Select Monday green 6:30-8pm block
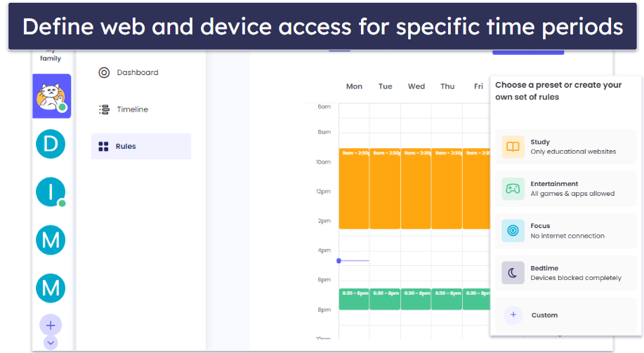The image size is (644, 353). pyautogui.click(x=354, y=299)
